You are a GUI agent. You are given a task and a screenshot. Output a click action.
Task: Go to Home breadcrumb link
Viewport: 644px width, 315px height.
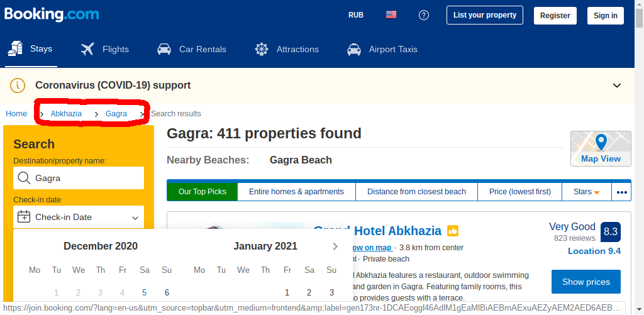[16, 114]
